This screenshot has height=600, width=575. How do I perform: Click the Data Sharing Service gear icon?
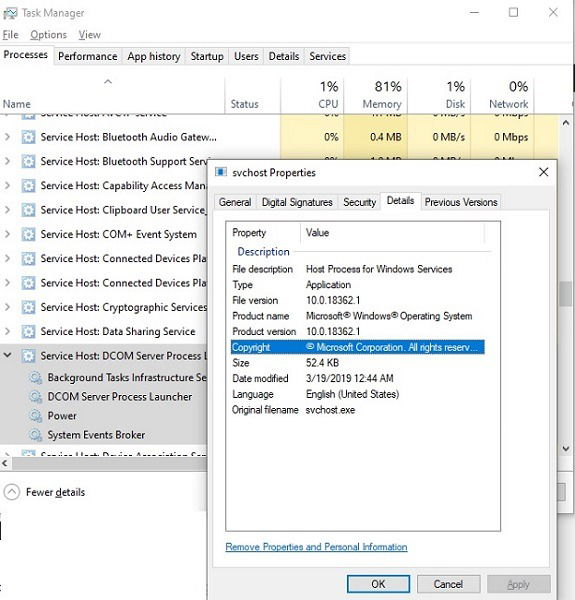28,331
